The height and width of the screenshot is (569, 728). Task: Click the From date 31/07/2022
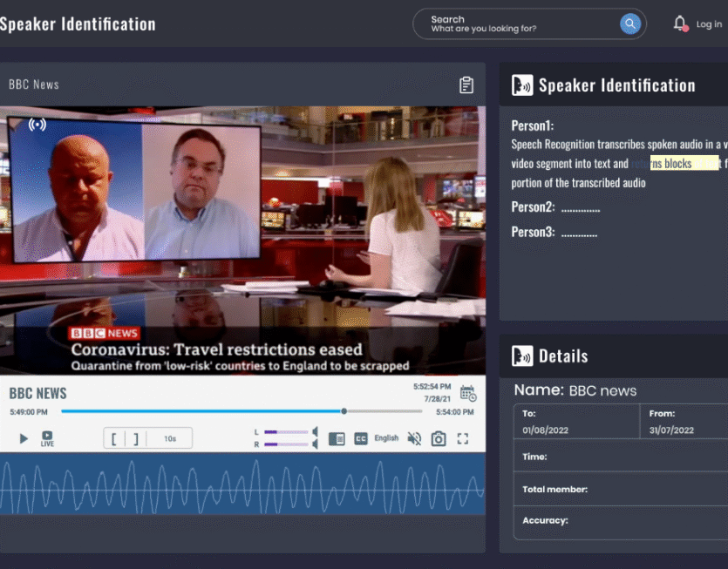[671, 430]
